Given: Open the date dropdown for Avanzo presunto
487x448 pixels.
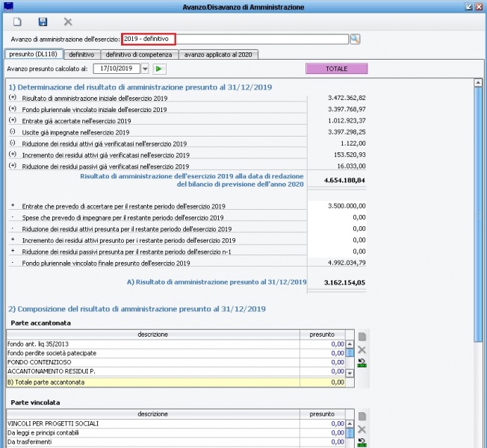Looking at the screenshot, I should pyautogui.click(x=144, y=69).
